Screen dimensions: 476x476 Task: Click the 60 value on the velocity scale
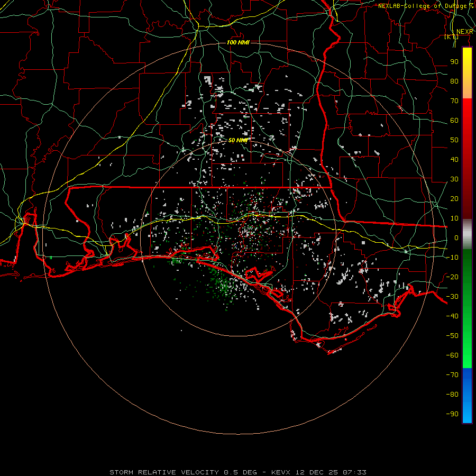(454, 121)
